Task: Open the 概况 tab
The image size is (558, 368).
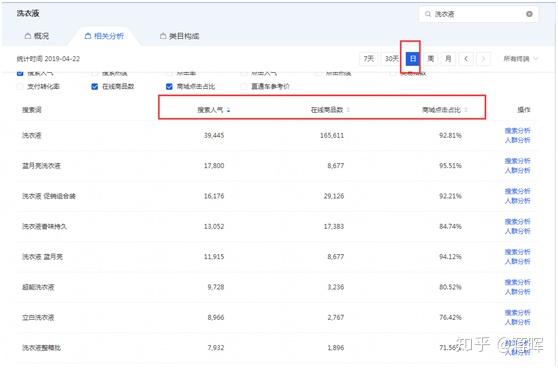Action: [x=37, y=36]
